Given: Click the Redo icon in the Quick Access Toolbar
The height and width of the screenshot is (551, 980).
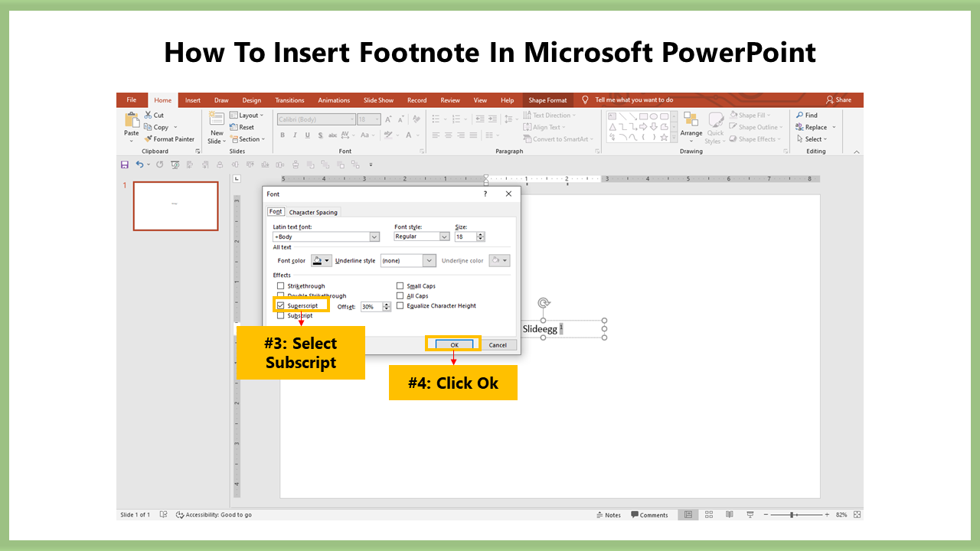Looking at the screenshot, I should (160, 165).
